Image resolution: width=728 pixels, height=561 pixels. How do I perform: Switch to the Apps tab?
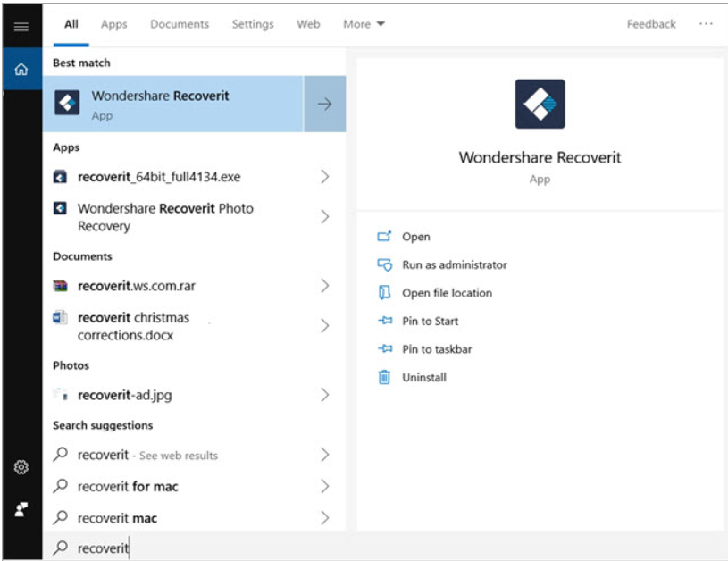coord(113,24)
